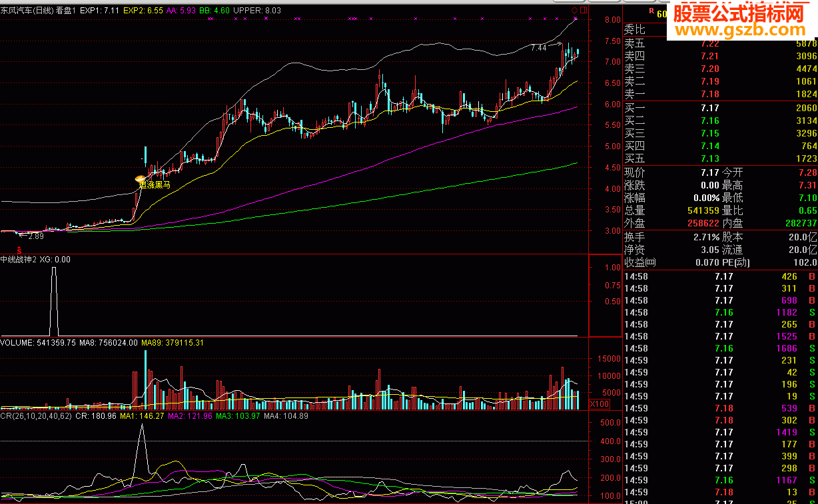This screenshot has height=504, width=818.
Task: Select the 卖四 ask row at 7.21
Action: pyautogui.click(x=720, y=56)
